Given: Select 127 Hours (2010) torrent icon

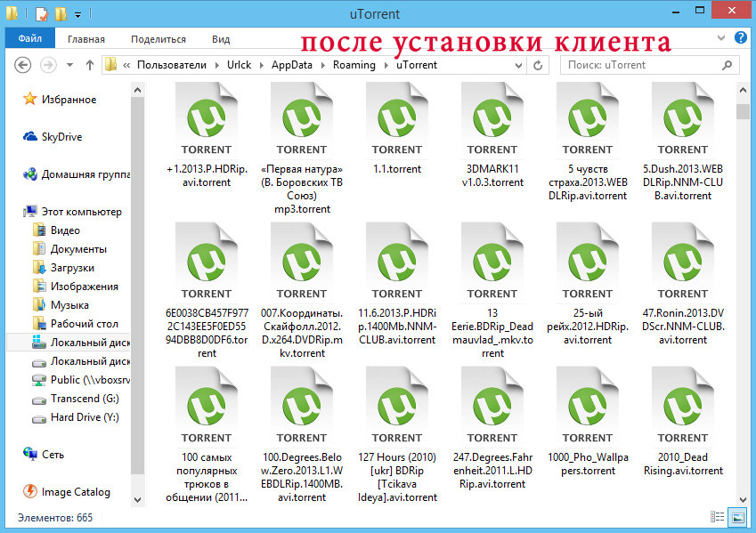Looking at the screenshot, I should click(397, 406).
